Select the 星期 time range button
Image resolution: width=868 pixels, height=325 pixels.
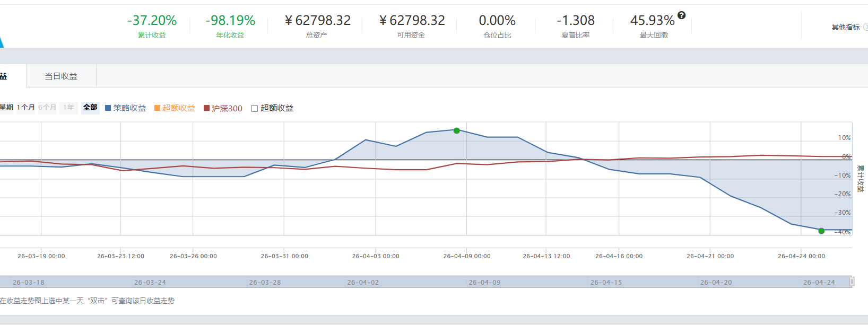point(6,108)
